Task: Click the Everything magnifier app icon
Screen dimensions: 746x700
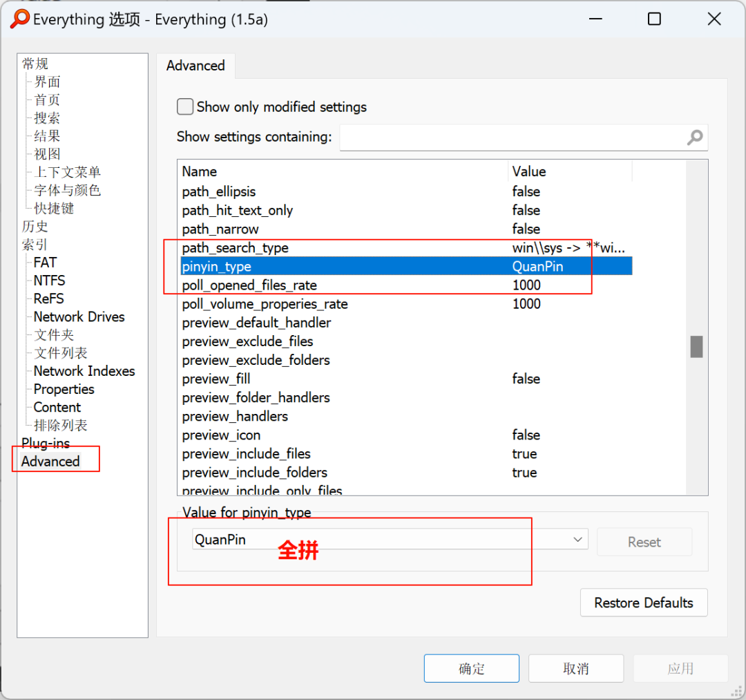Action: [20, 19]
